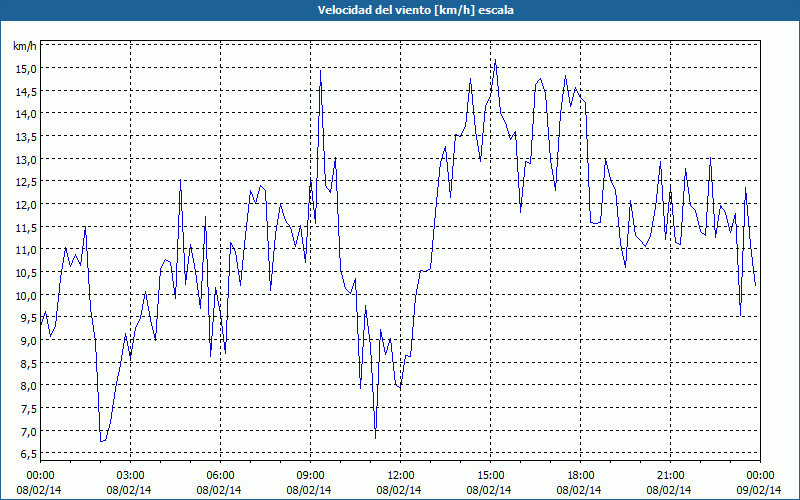Select the 9,0 y-axis value
Viewport: 800px width, 500px height.
coord(28,341)
